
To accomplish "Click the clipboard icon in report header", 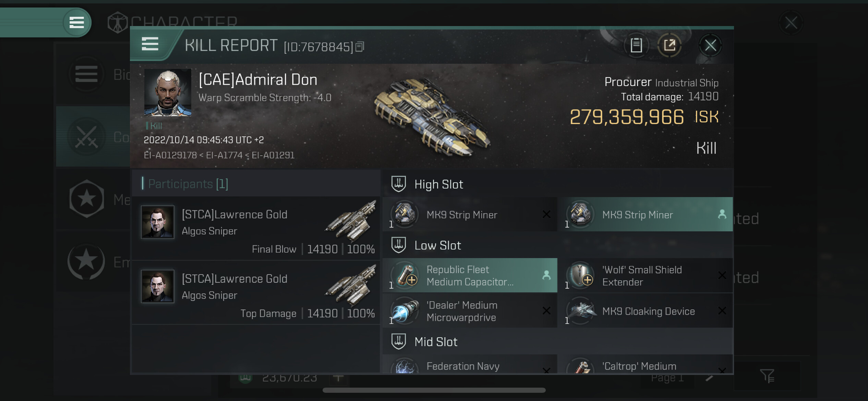I will coord(636,45).
